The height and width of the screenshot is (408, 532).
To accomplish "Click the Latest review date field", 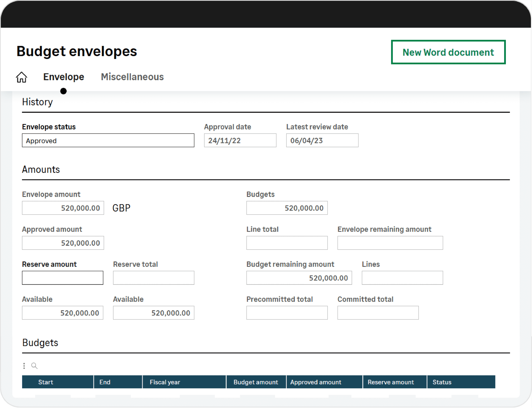I will [322, 140].
